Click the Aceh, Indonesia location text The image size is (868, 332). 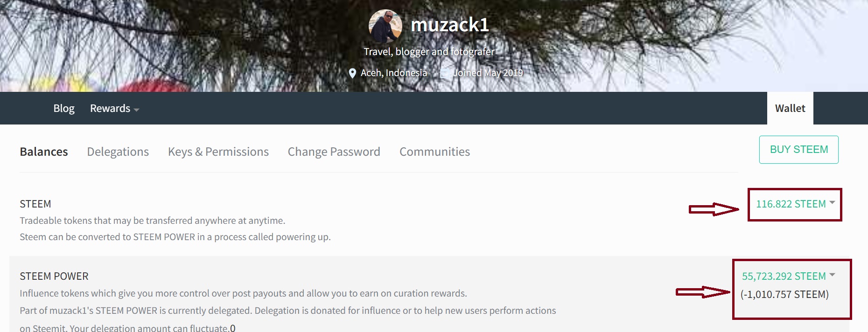coord(394,73)
